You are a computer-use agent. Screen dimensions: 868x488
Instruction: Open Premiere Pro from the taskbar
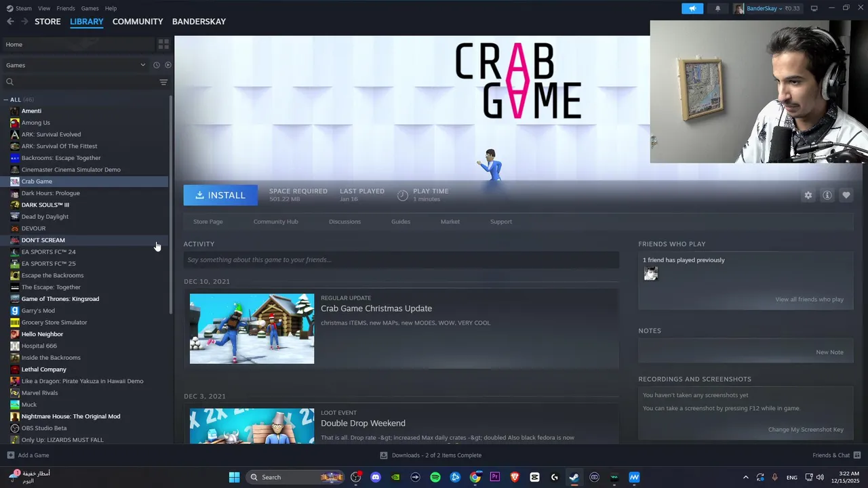[495, 477]
